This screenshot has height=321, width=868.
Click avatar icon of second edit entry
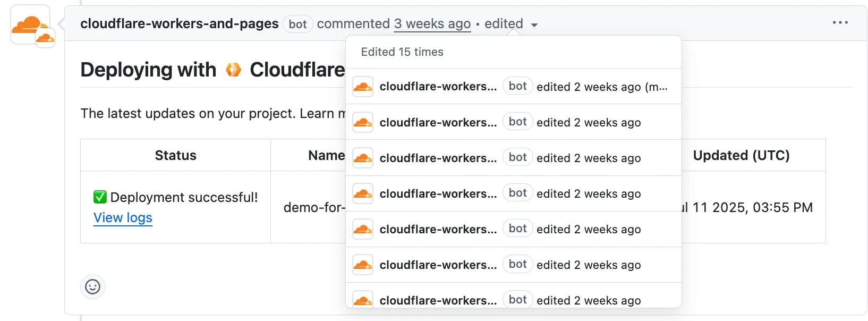pyautogui.click(x=363, y=122)
